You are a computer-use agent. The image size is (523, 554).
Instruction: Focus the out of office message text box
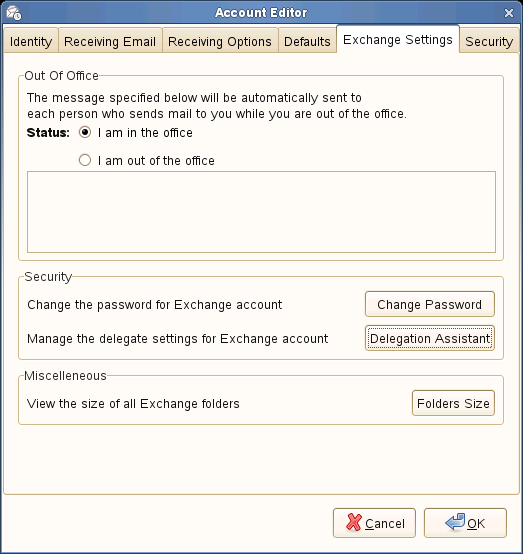click(x=262, y=212)
